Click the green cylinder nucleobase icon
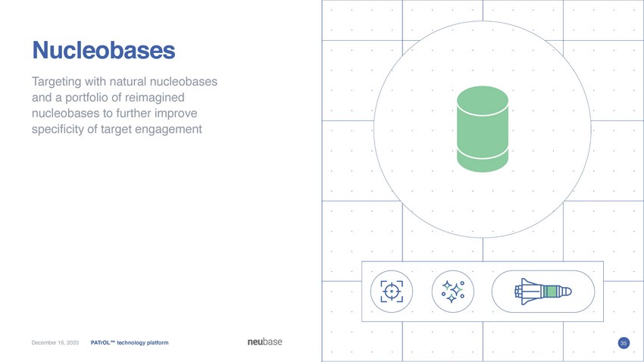The image size is (644, 362). pos(483,129)
